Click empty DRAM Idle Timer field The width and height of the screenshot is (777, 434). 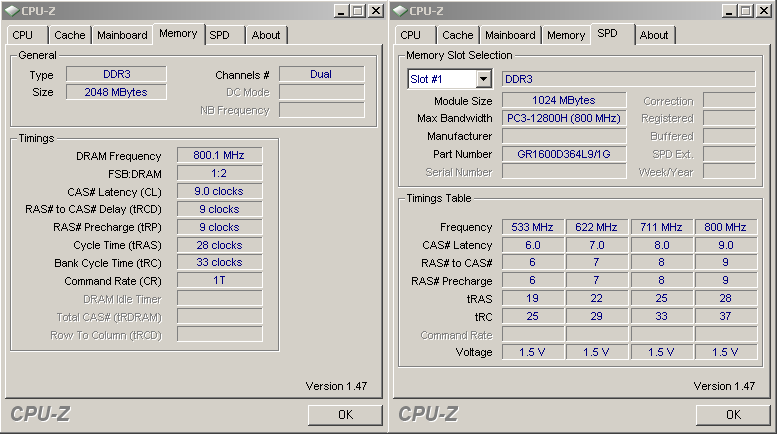(220, 298)
